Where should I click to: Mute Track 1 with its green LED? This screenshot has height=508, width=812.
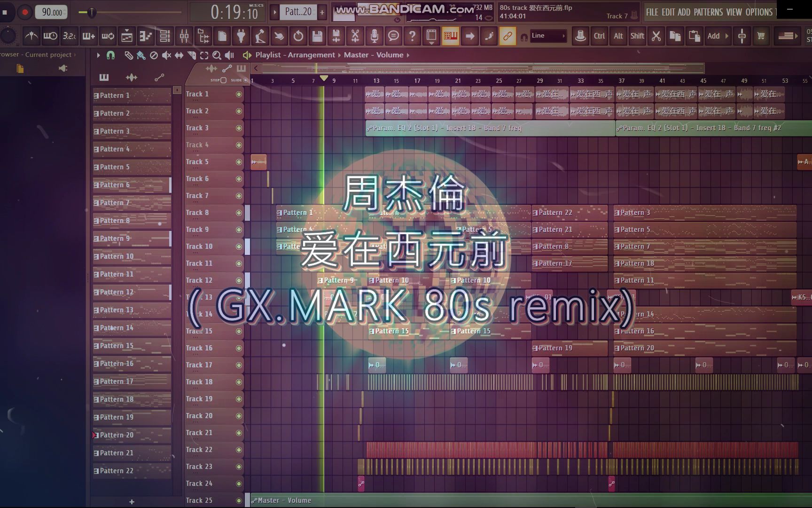coord(239,94)
